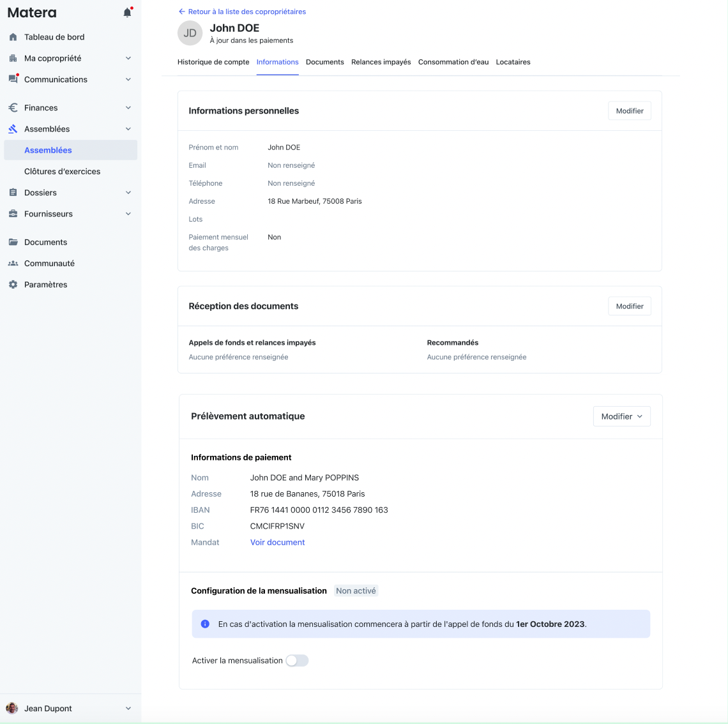
Task: Open Voir document mandate link
Action: coord(277,543)
